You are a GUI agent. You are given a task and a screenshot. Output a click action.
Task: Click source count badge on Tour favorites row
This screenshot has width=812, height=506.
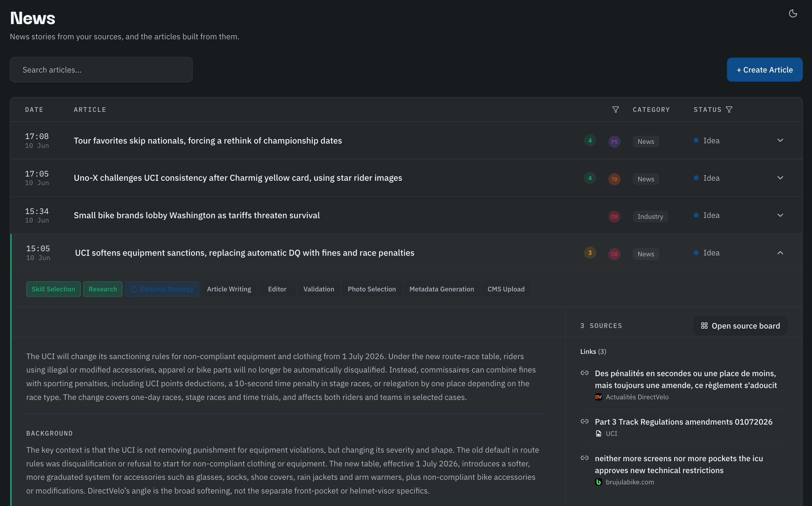point(590,141)
